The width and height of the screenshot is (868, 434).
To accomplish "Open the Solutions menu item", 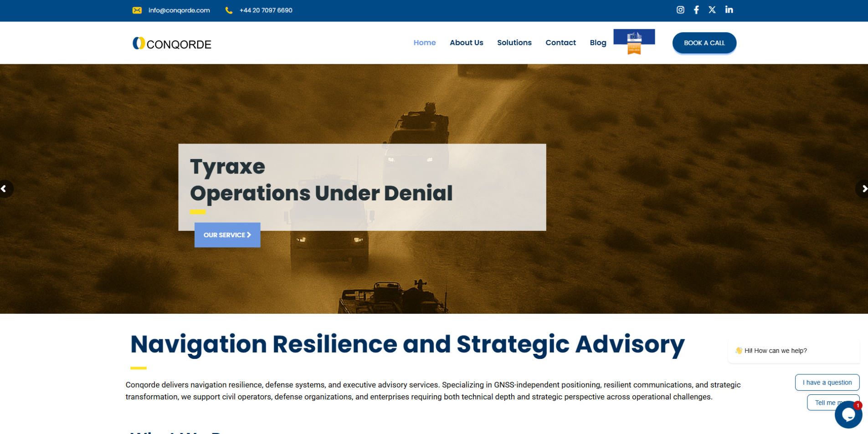I will pyautogui.click(x=514, y=43).
